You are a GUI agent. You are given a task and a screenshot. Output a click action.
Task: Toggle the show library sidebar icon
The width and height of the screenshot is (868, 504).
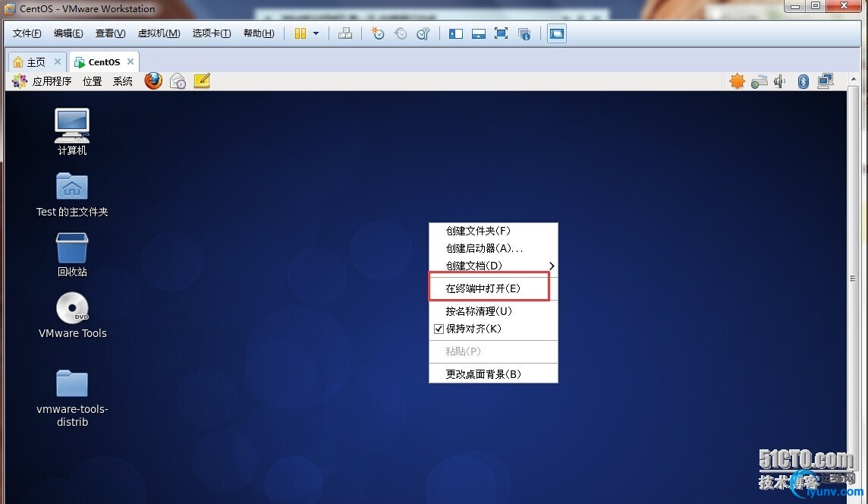point(455,34)
